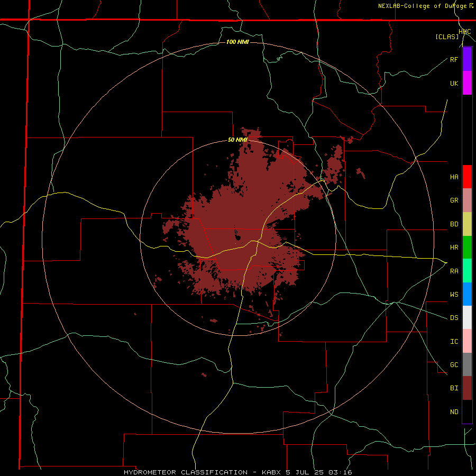Click the UK magenta legend swatch
Screen dimensions: 476x476
(467, 83)
